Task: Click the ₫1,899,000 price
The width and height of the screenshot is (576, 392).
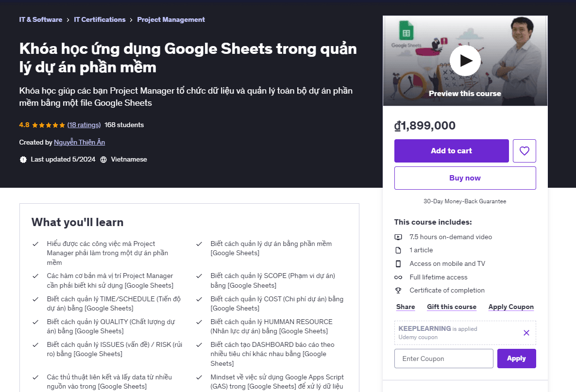Action: [424, 126]
